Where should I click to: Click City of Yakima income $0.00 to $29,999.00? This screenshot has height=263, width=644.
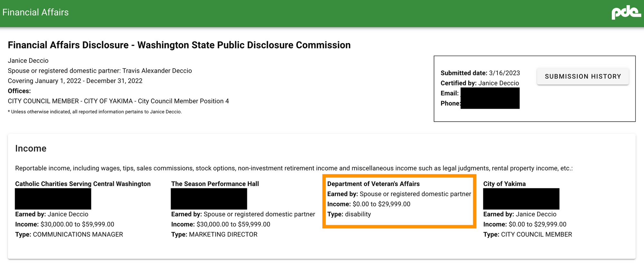525,224
